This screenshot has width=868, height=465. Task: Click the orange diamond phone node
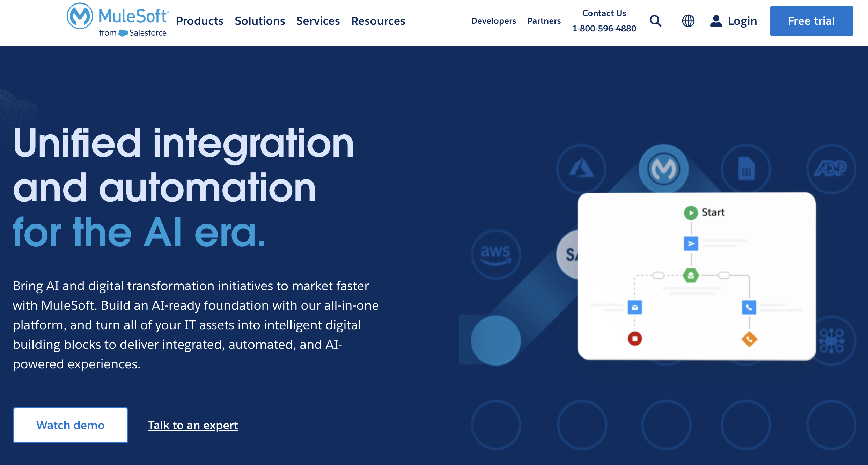pyautogui.click(x=749, y=339)
